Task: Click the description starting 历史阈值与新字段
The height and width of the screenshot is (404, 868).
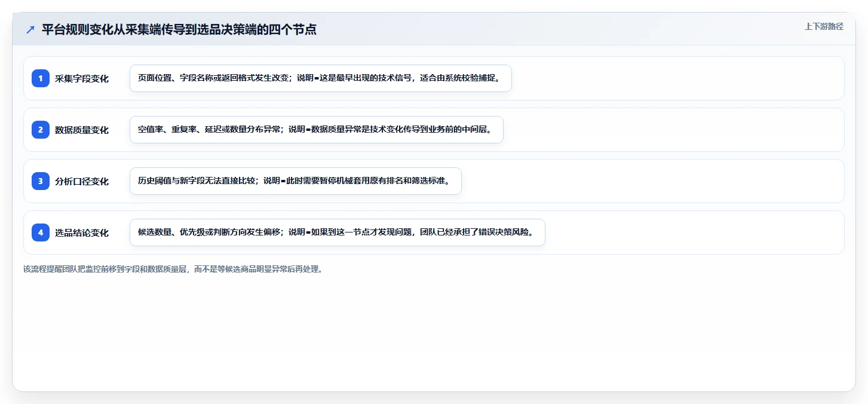Action: (296, 181)
